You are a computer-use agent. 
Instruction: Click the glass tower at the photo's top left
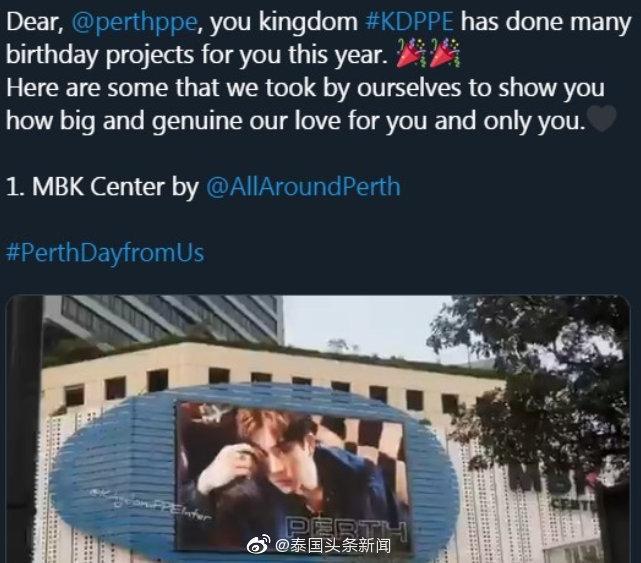coord(164,323)
